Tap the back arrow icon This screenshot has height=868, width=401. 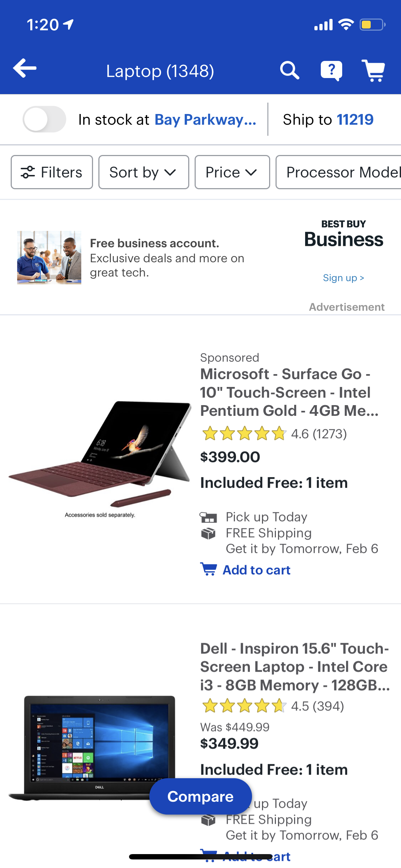[25, 68]
